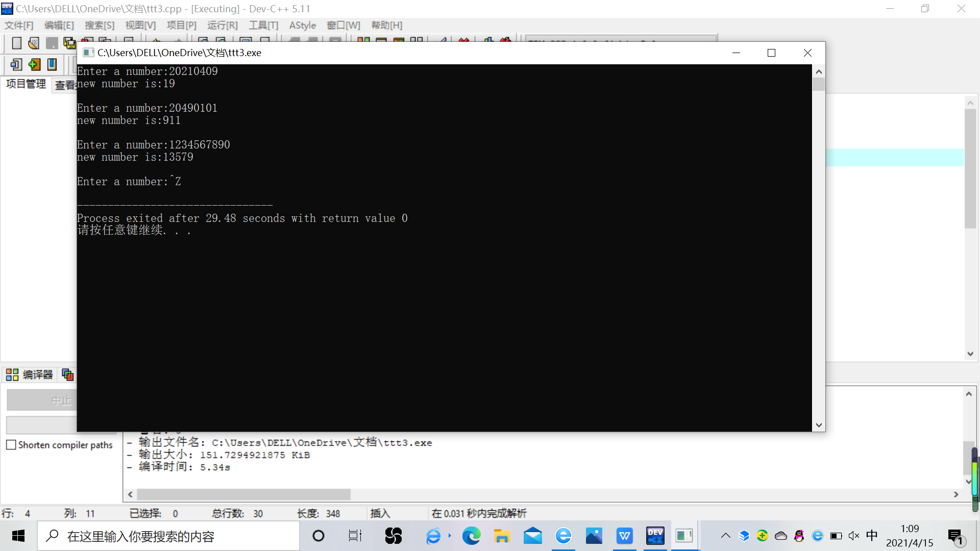
Task: Enable Shorten compiler paths checkbox
Action: click(11, 445)
